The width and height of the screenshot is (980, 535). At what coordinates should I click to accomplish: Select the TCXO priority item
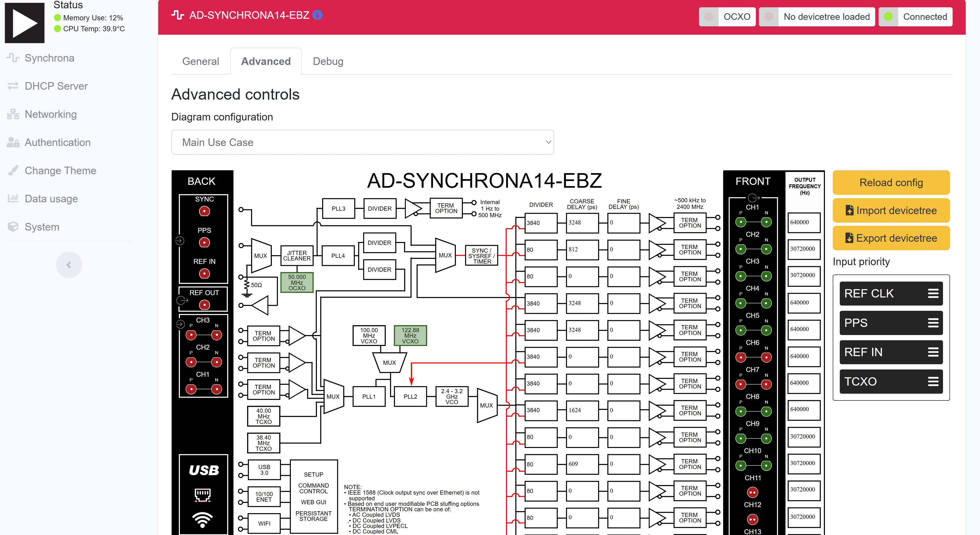[891, 381]
